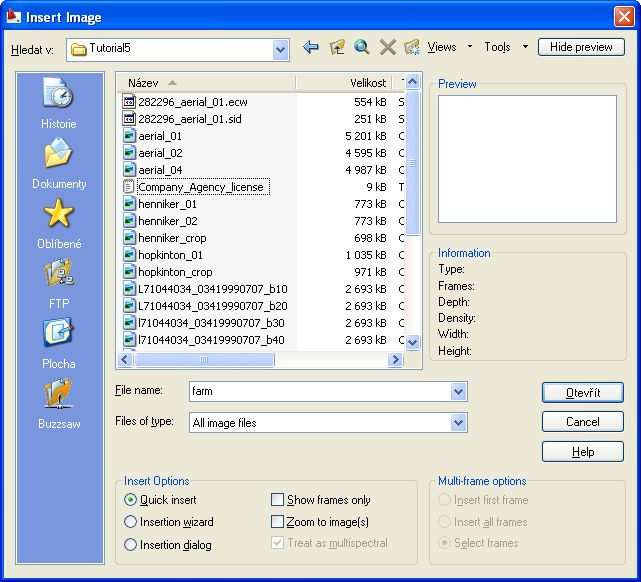The height and width of the screenshot is (582, 641).
Task: Open the Files of type dropdown
Action: point(458,423)
